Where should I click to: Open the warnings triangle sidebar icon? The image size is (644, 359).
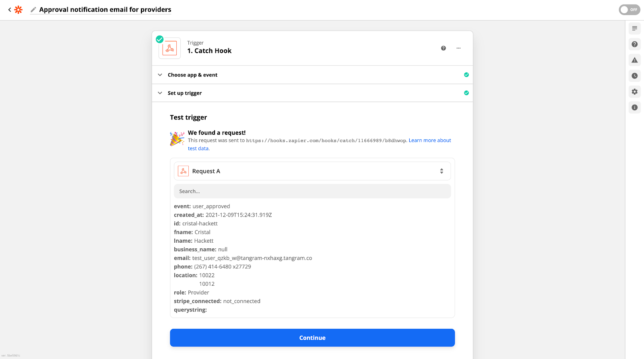(634, 60)
